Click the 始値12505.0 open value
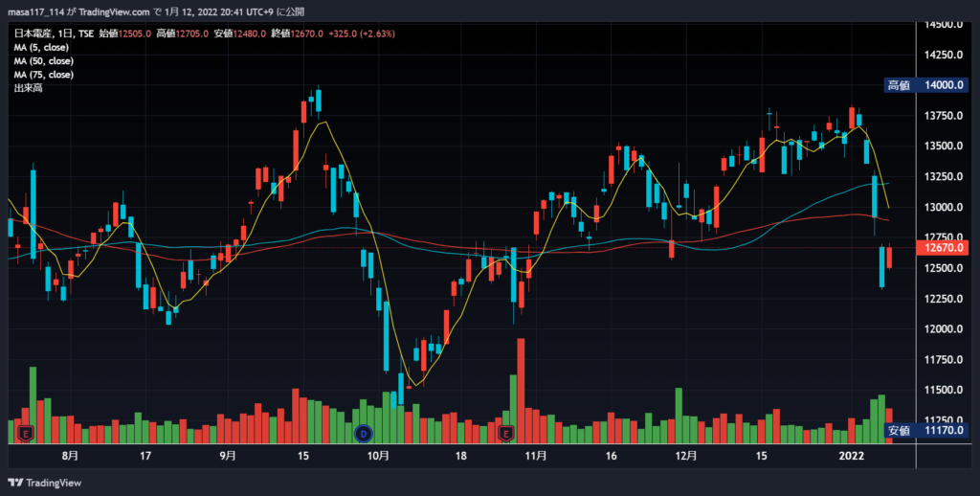The height and width of the screenshot is (496, 980). point(125,34)
